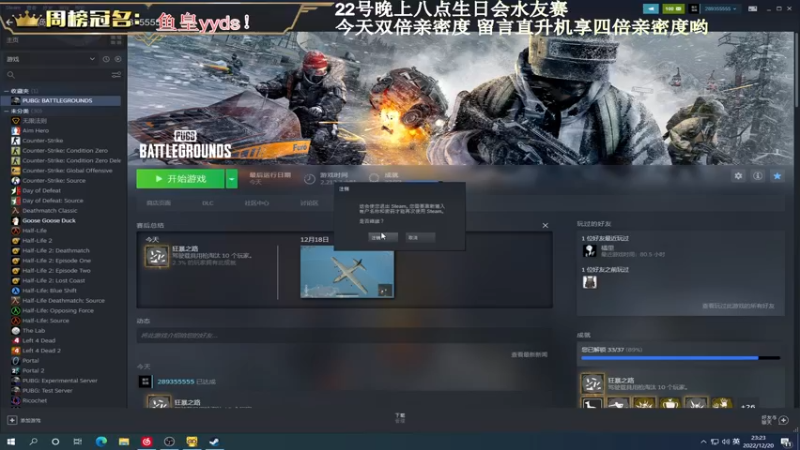Toggle the favorite star icon

(777, 176)
